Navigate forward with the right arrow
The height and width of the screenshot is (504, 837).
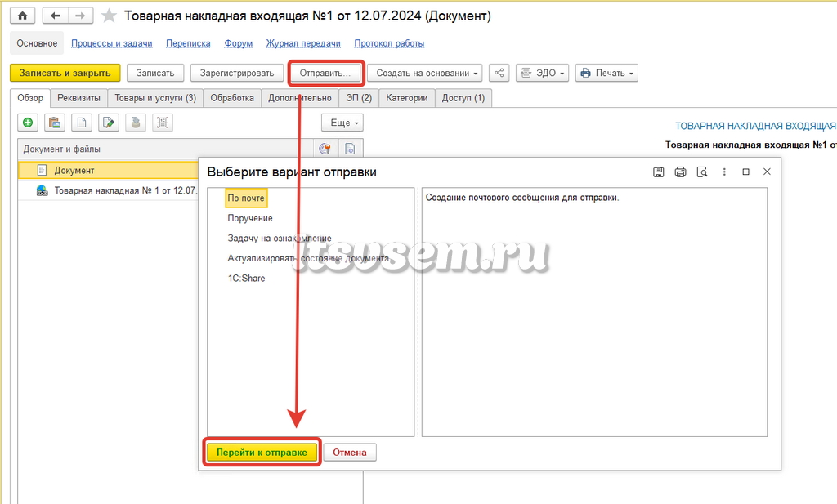80,16
